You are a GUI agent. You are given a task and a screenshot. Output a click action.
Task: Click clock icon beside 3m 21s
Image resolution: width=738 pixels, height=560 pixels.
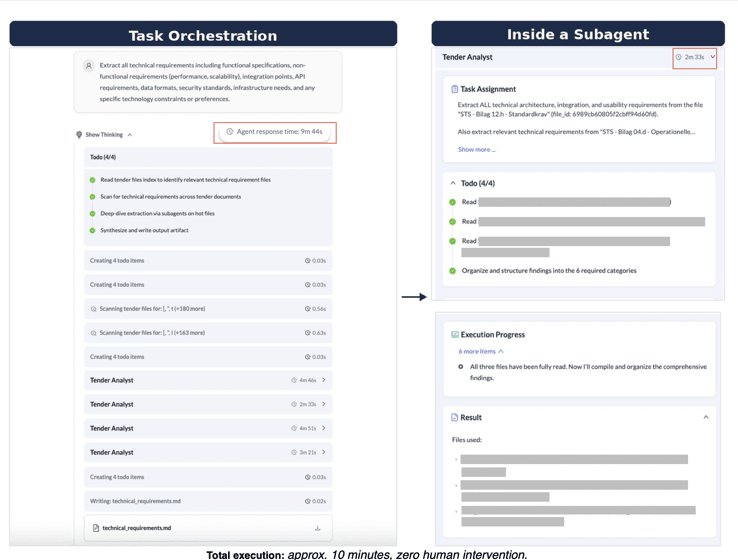(294, 452)
